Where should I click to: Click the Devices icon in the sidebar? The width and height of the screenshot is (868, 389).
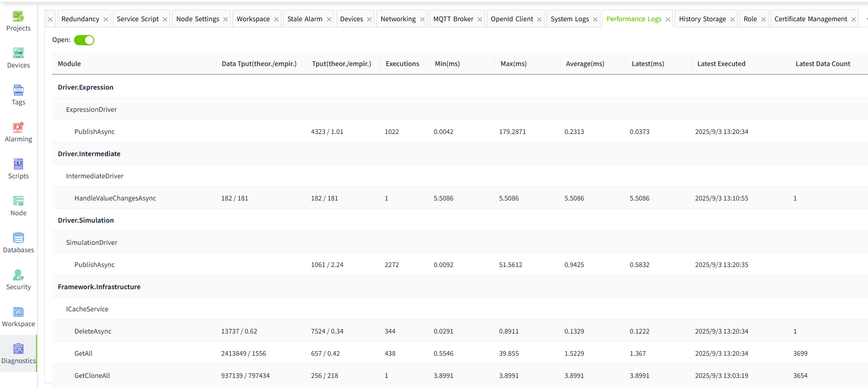[x=18, y=54]
